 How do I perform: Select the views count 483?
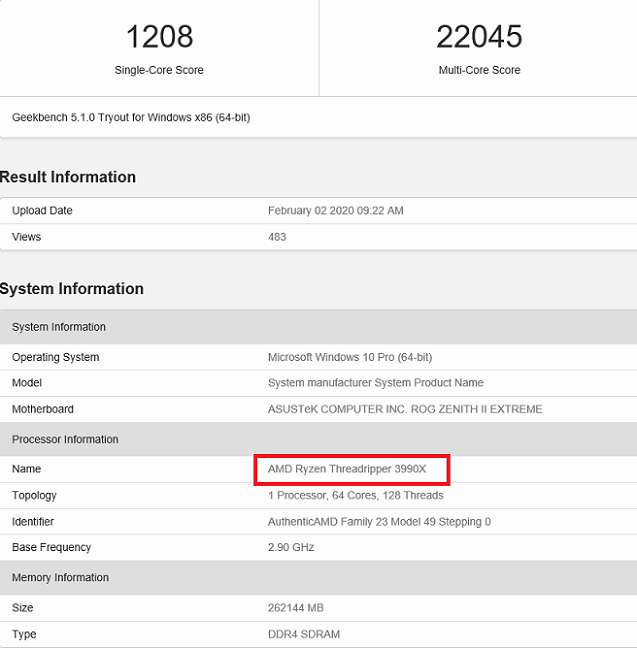tap(277, 237)
